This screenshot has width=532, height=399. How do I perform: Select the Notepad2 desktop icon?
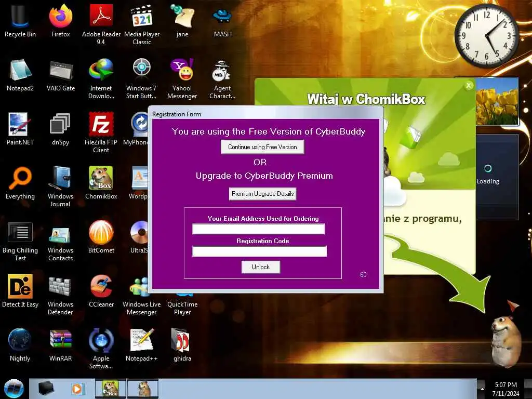pyautogui.click(x=20, y=75)
